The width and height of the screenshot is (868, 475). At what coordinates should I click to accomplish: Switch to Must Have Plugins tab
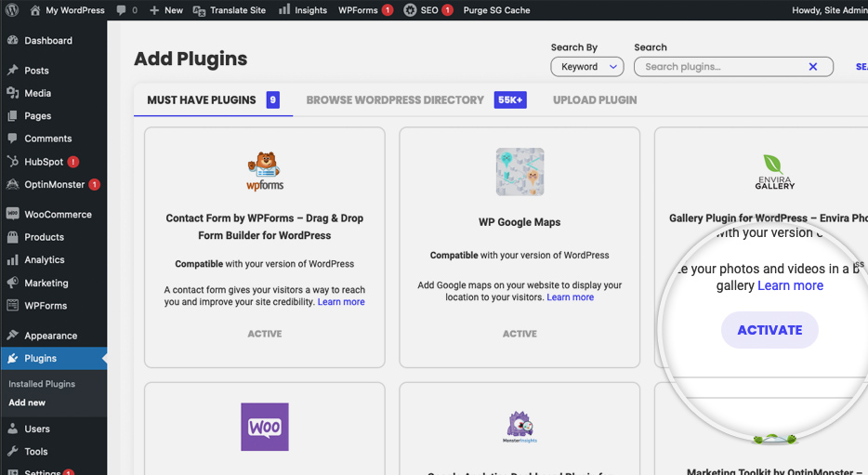coord(213,99)
